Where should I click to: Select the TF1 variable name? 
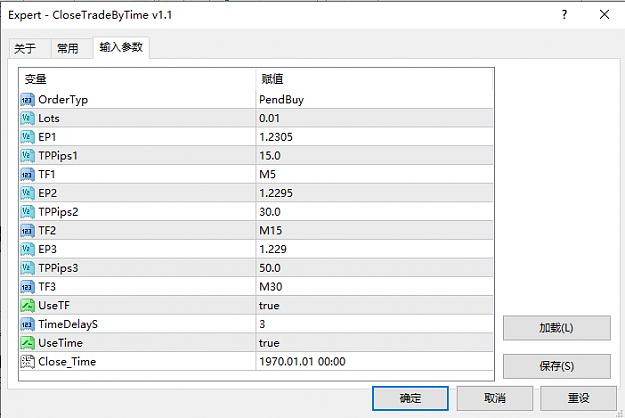[47, 175]
